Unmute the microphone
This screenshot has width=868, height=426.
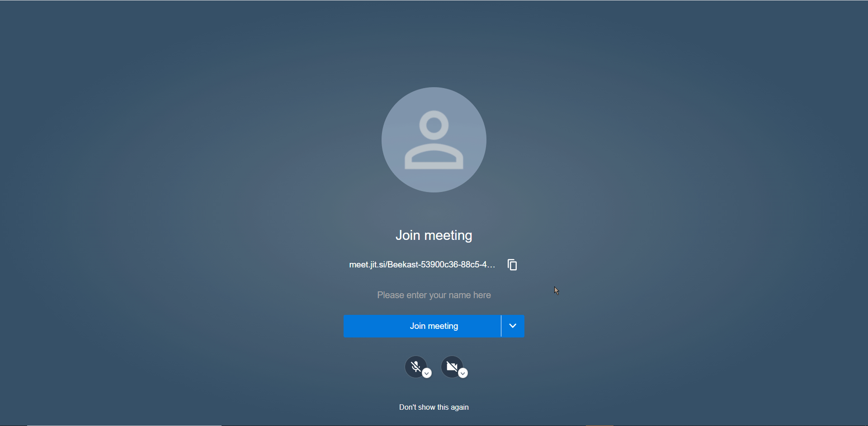415,367
